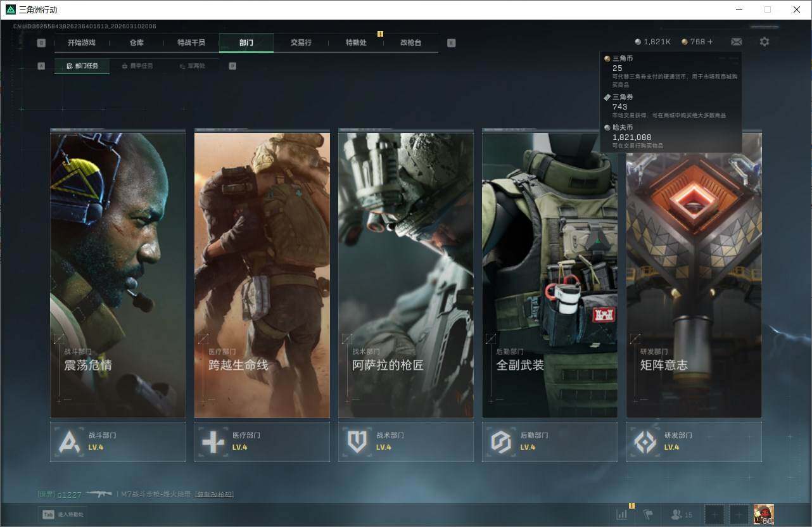The height and width of the screenshot is (527, 812).
Task: Click the player avatar in bottom bar
Action: pyautogui.click(x=763, y=514)
